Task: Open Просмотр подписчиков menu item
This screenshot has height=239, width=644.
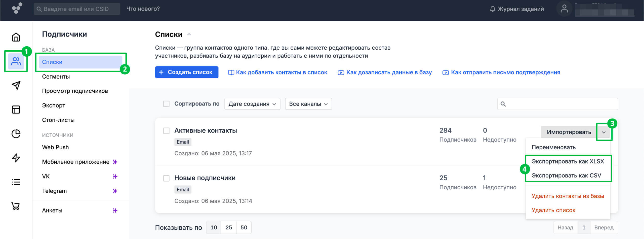Action: [75, 91]
